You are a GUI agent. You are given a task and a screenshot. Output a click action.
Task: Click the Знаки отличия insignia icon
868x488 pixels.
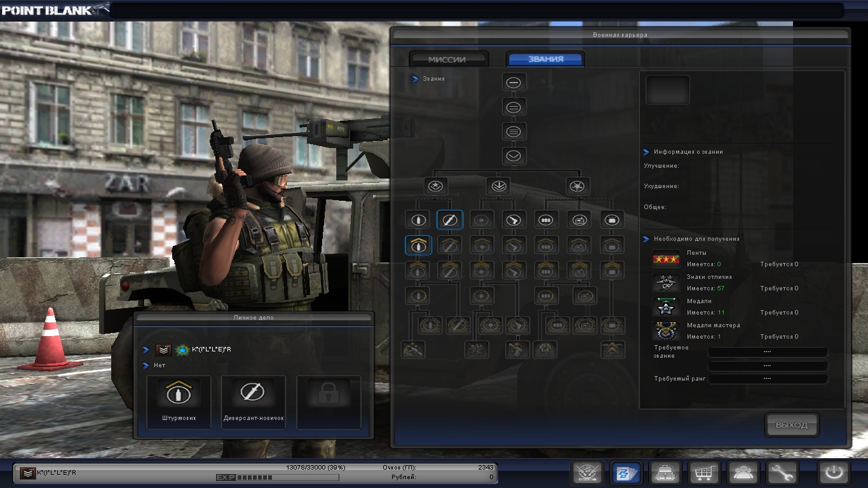pyautogui.click(x=666, y=283)
